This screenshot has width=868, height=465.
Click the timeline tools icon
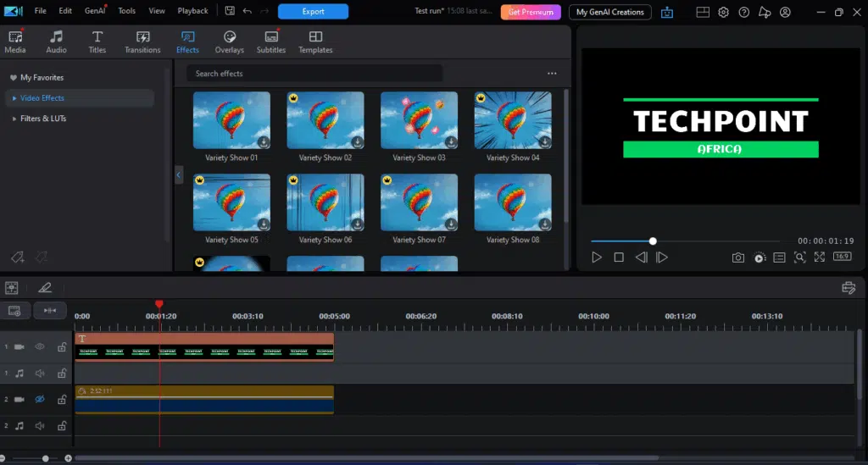(12, 287)
